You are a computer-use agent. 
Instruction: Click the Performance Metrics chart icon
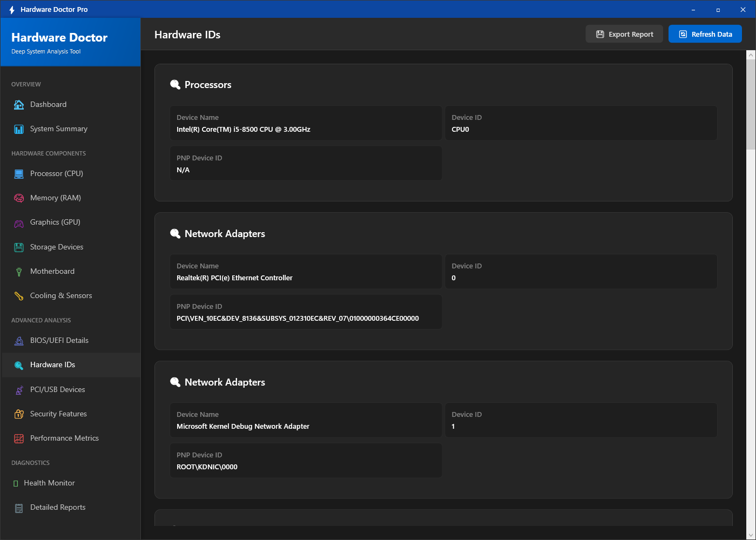(x=19, y=438)
